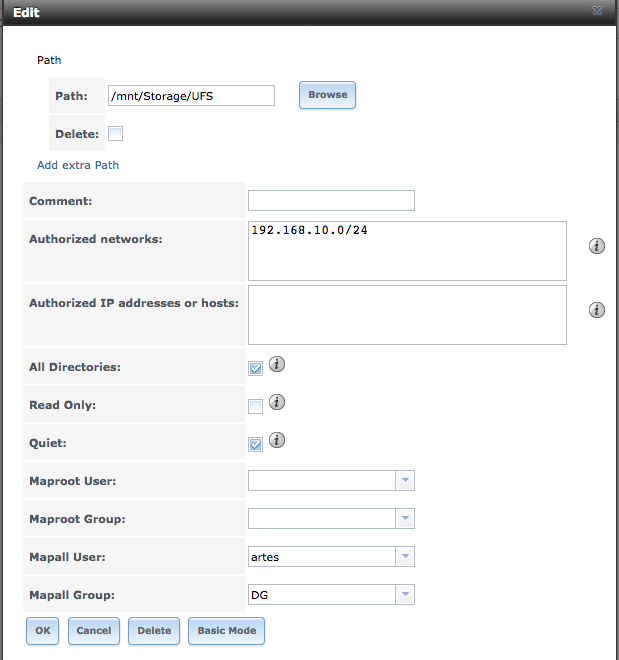Image resolution: width=619 pixels, height=660 pixels.
Task: Open info icon for Authorized networks
Action: click(596, 246)
